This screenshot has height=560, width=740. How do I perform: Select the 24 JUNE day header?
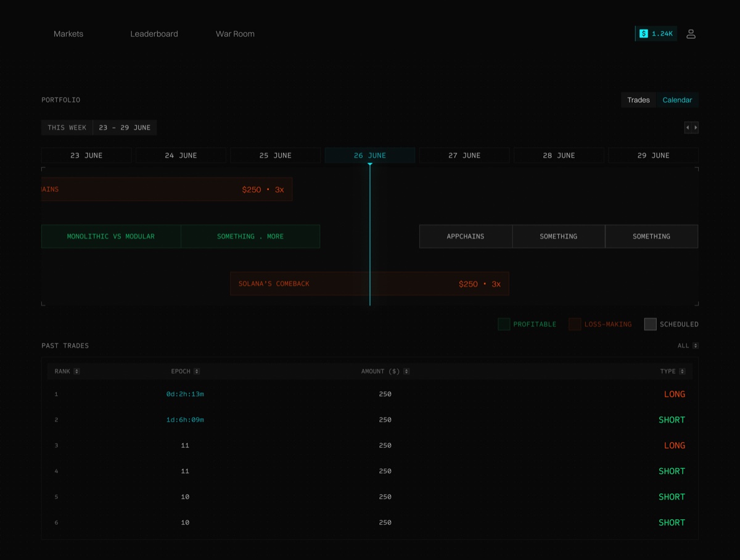point(181,155)
